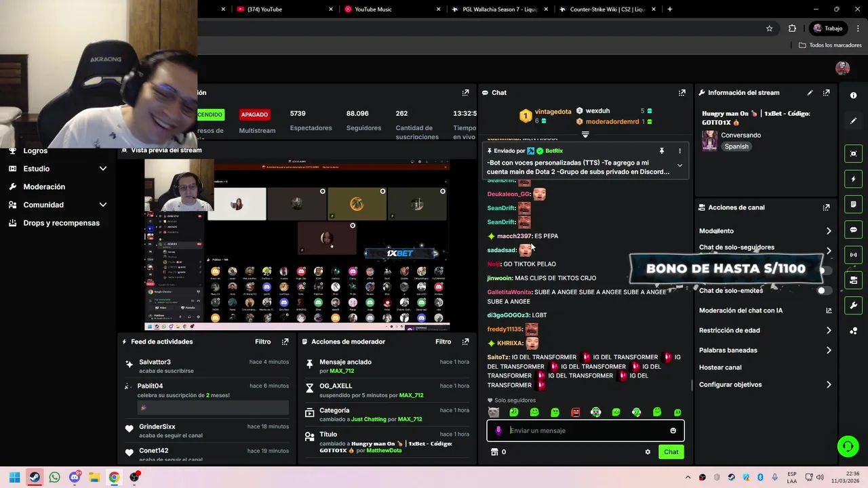The height and width of the screenshot is (488, 868).
Task: Open three-dot menu on pinned BotRix message
Action: pos(679,151)
